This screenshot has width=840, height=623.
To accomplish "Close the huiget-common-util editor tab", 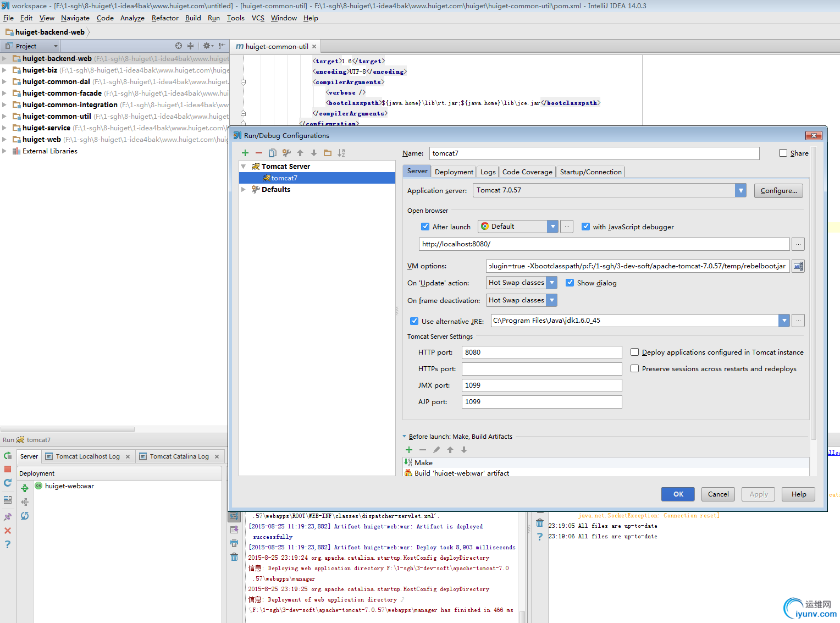I will point(314,47).
